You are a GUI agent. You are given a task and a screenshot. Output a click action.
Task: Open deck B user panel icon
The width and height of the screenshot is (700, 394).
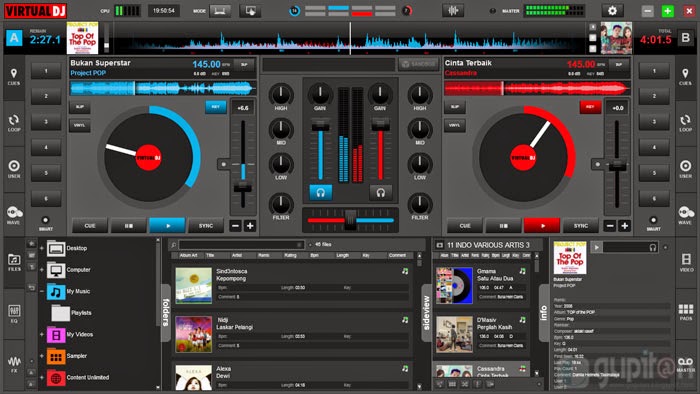click(685, 169)
